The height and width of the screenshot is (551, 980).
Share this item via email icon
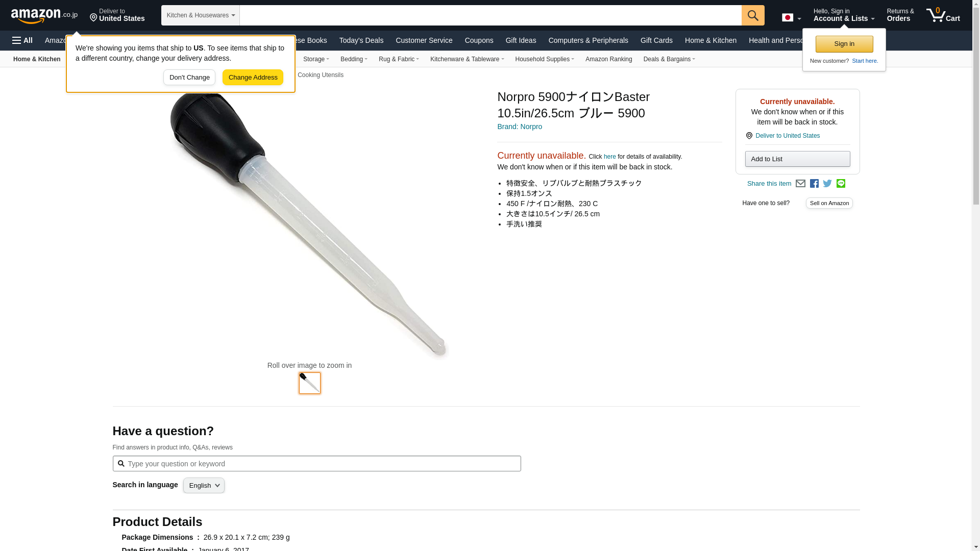click(800, 184)
